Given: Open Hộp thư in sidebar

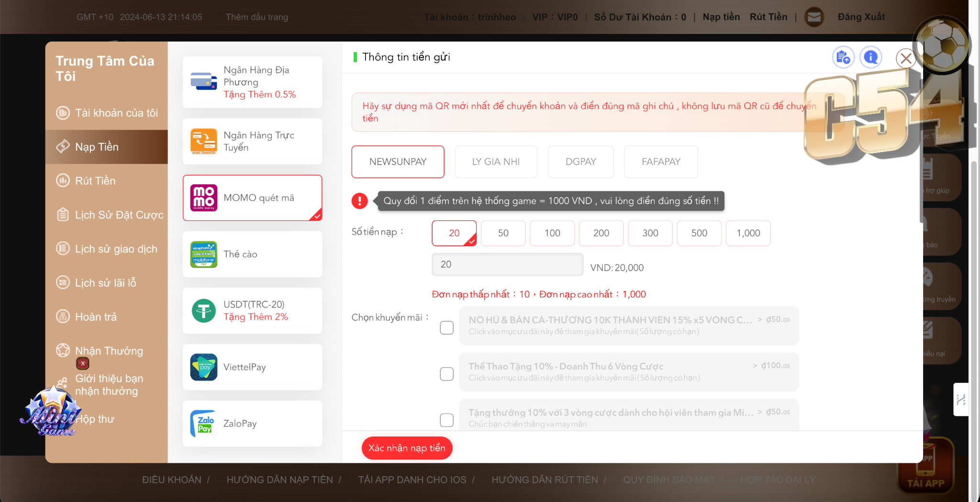Looking at the screenshot, I should [x=95, y=419].
